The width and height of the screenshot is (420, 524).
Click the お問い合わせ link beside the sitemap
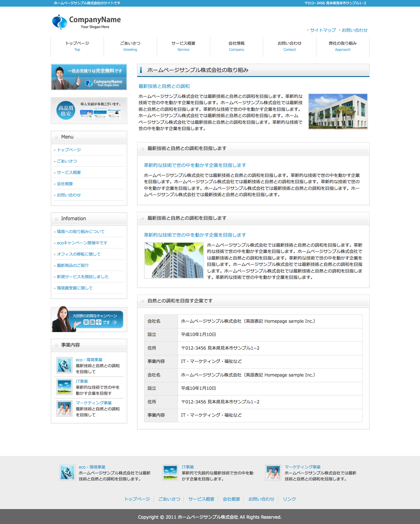coord(355,30)
